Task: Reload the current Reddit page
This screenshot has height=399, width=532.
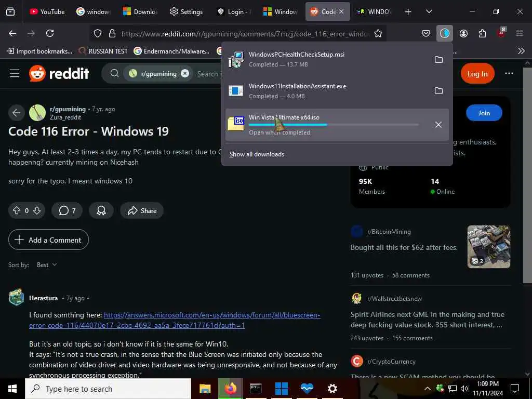Action: (x=50, y=33)
